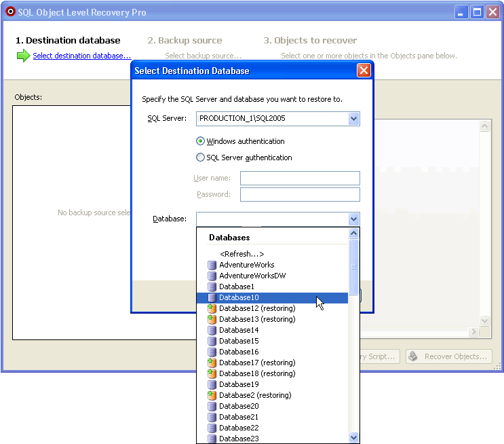
Task: Select SQL Server authentication radio button
Action: click(200, 158)
